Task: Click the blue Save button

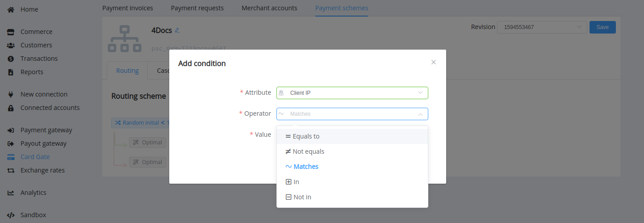Action: pyautogui.click(x=602, y=27)
